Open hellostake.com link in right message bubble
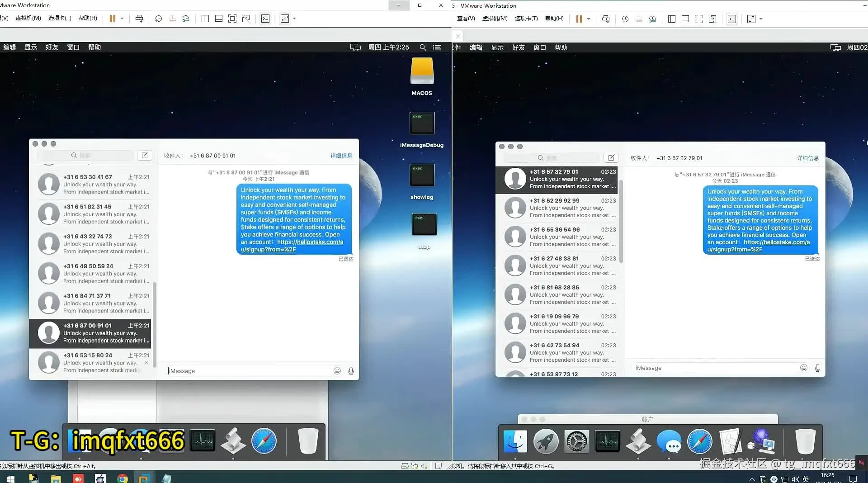The width and height of the screenshot is (868, 483). coord(759,246)
